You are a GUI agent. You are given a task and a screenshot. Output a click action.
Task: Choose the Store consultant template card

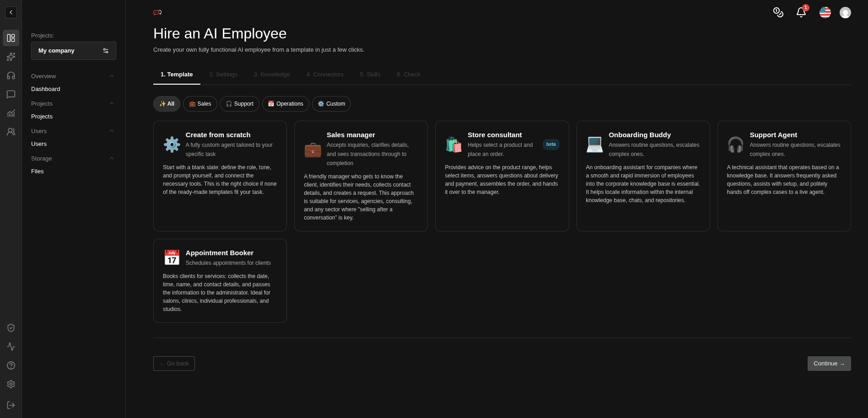point(502,176)
